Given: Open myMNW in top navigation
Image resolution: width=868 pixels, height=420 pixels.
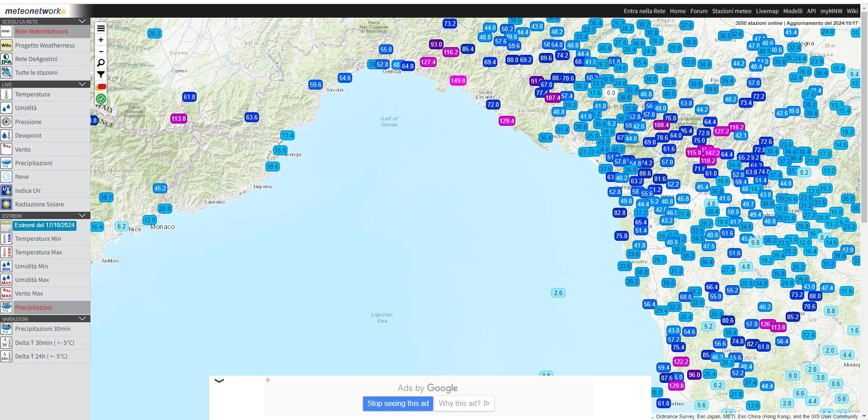Looking at the screenshot, I should (x=831, y=11).
